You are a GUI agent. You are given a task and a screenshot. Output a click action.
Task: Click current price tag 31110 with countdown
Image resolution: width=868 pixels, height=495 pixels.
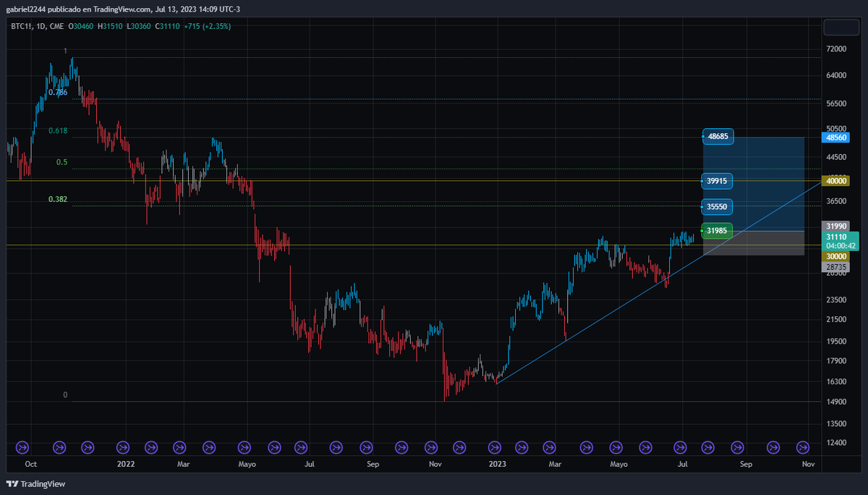tap(841, 241)
